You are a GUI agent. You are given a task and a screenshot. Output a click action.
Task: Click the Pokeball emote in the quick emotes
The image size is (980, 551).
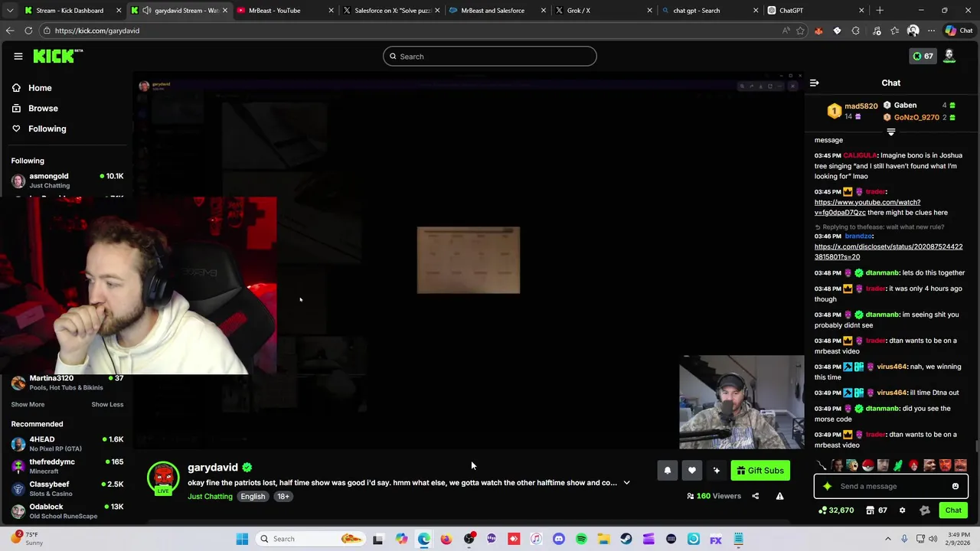click(867, 465)
